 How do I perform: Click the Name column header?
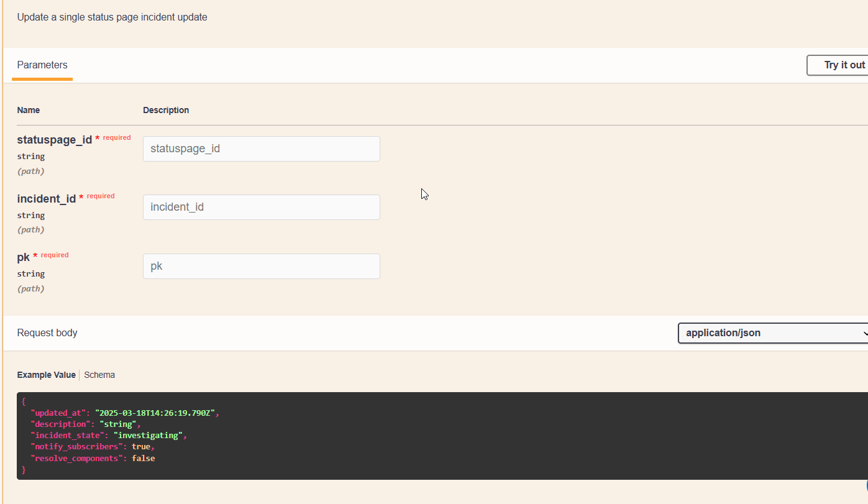click(29, 110)
